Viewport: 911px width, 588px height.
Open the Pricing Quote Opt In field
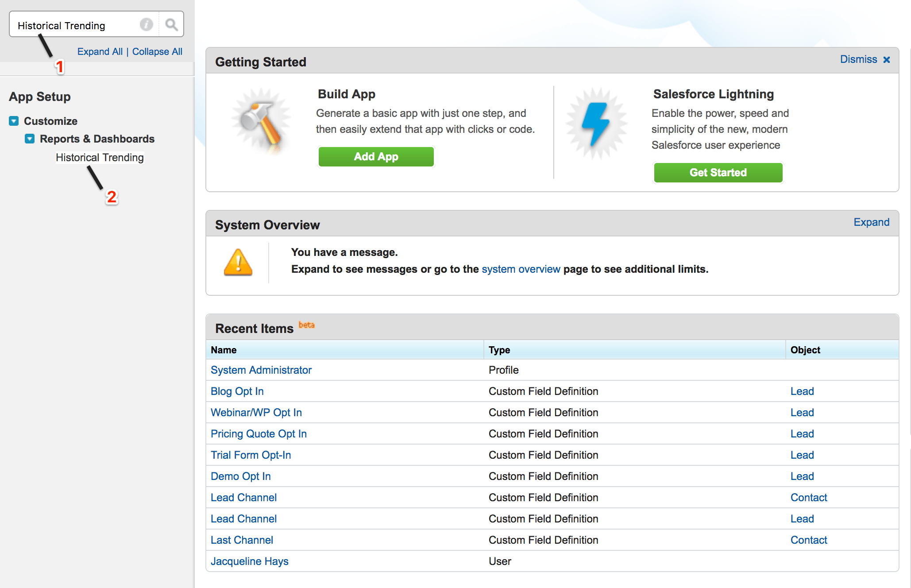coord(259,433)
